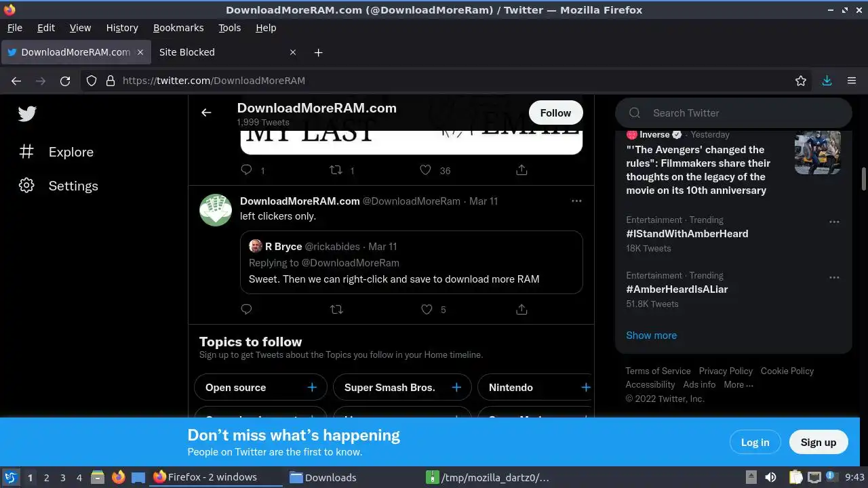868x488 pixels.
Task: Open the Edit menu
Action: coord(46,28)
